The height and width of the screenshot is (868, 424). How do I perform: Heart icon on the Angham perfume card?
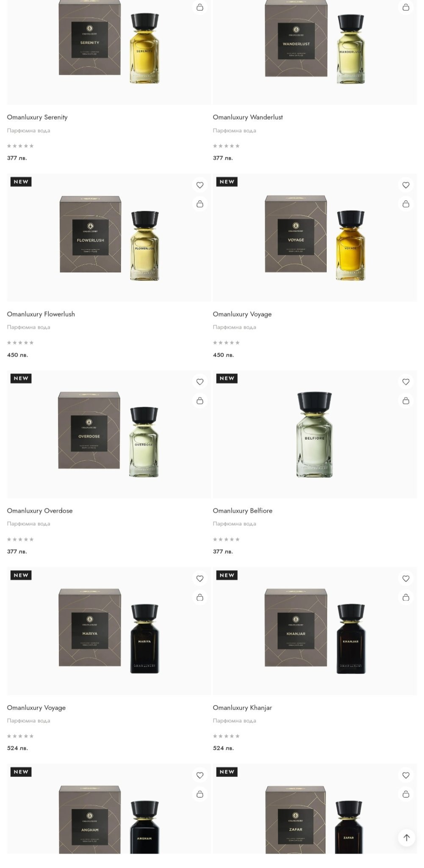point(200,775)
